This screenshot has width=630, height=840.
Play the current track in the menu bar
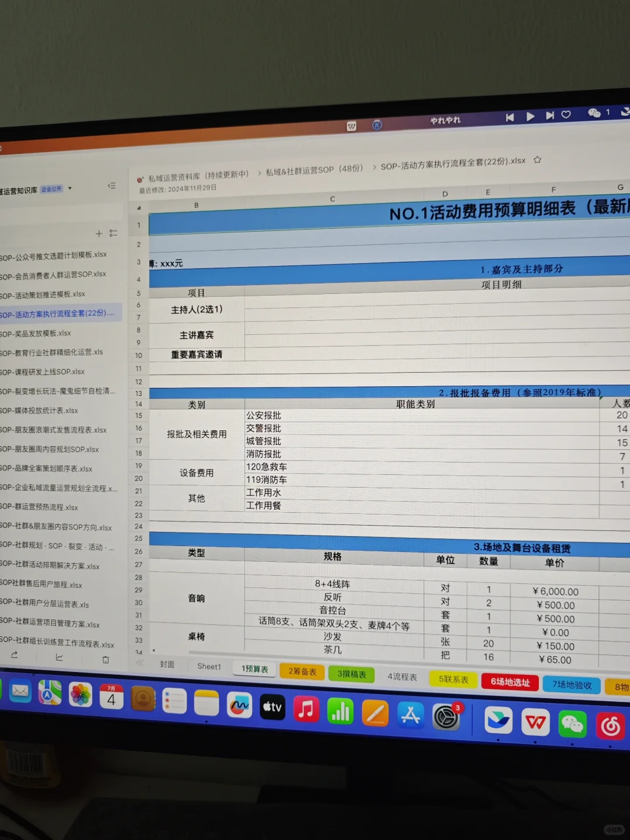tap(530, 116)
